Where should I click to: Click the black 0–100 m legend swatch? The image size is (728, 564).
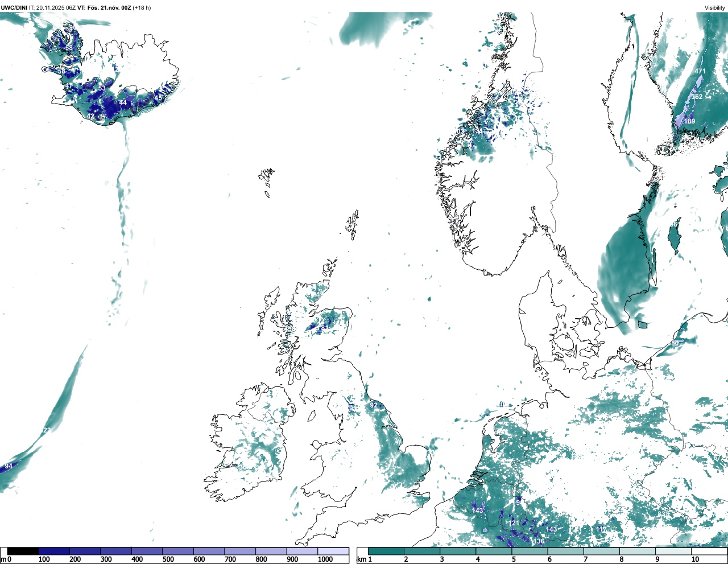pyautogui.click(x=23, y=551)
